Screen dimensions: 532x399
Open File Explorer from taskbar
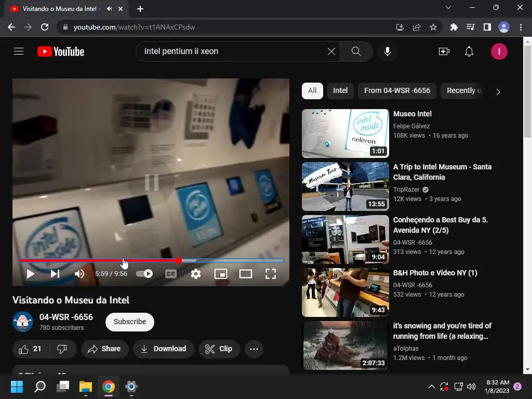point(86,387)
